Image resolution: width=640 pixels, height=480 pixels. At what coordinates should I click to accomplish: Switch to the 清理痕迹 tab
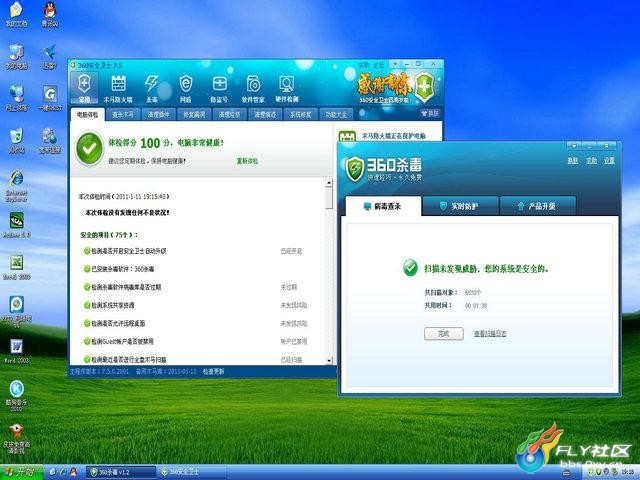coord(265,115)
